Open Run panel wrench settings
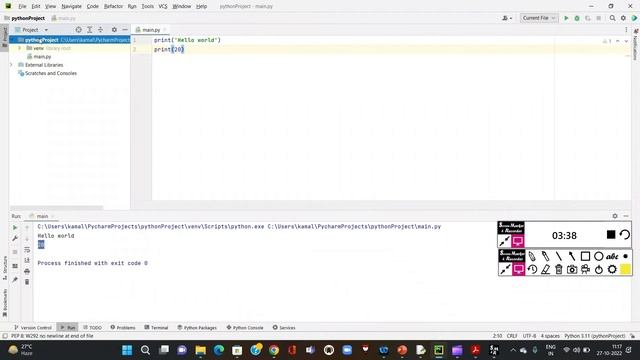Viewport: 640px width, 360px height. pos(15,238)
